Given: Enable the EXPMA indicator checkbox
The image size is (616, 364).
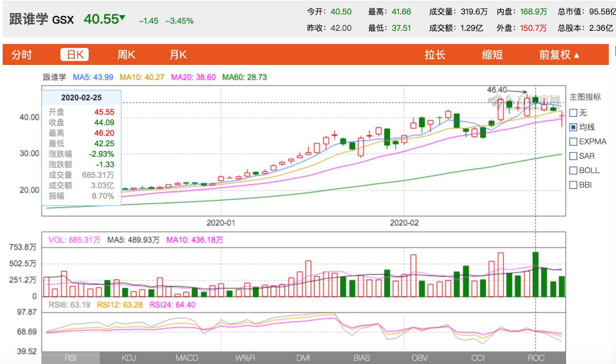Looking at the screenshot, I should tap(573, 142).
